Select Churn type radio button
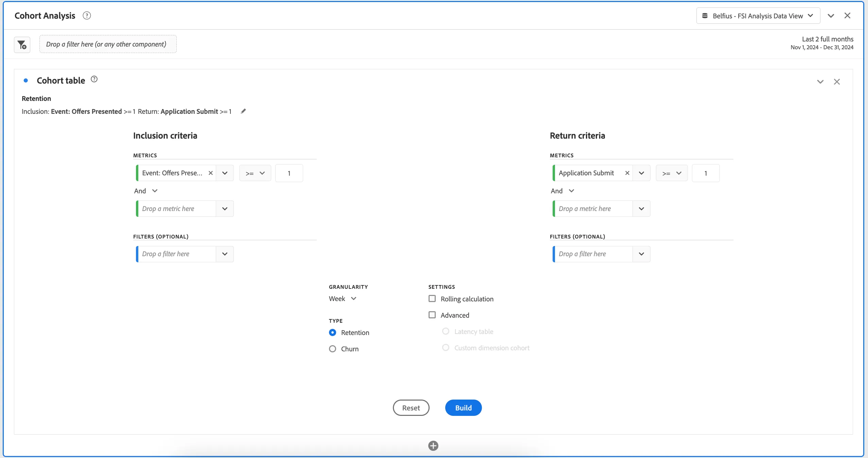The width and height of the screenshot is (868, 458). (333, 349)
